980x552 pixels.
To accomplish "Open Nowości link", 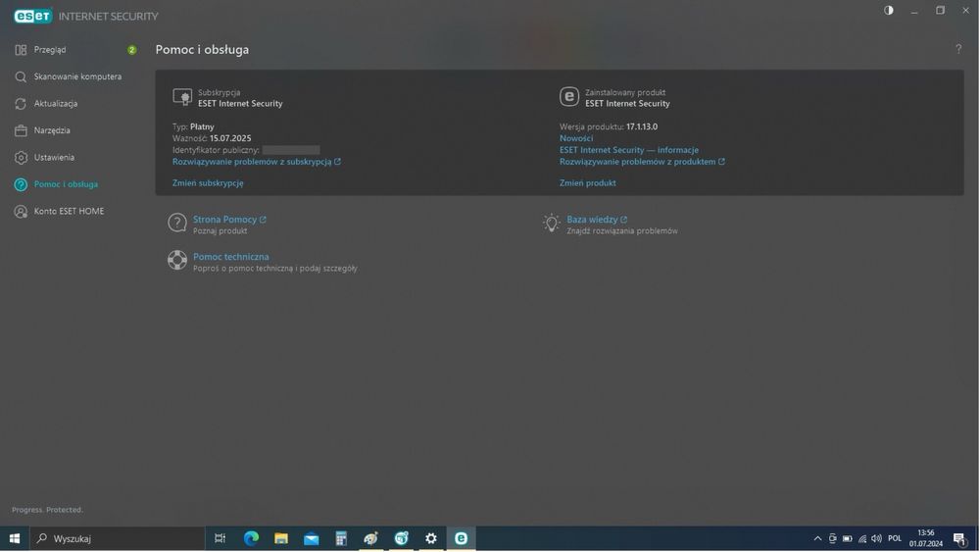I will click(x=576, y=138).
